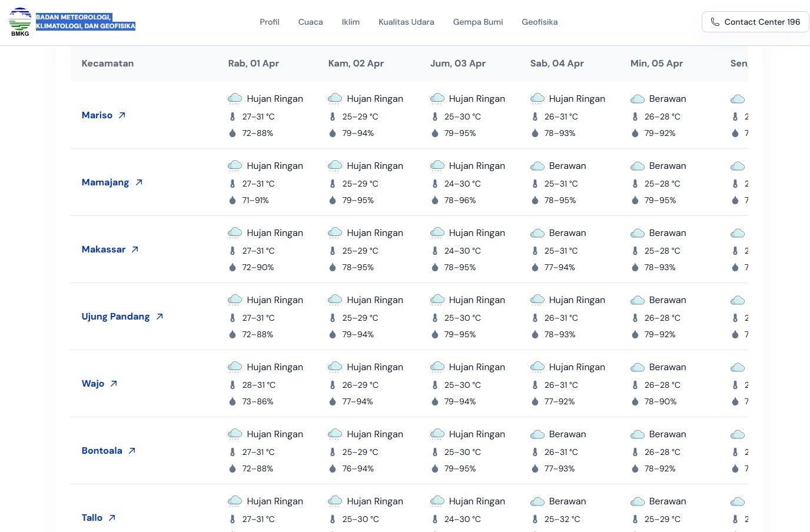Click the Sab, 04 Apr column header

pos(557,64)
